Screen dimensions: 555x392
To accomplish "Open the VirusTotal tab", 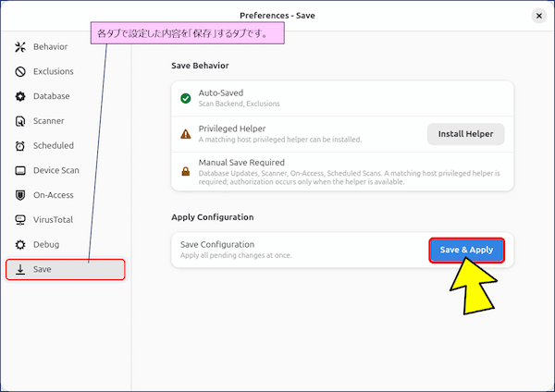I will pyautogui.click(x=65, y=220).
